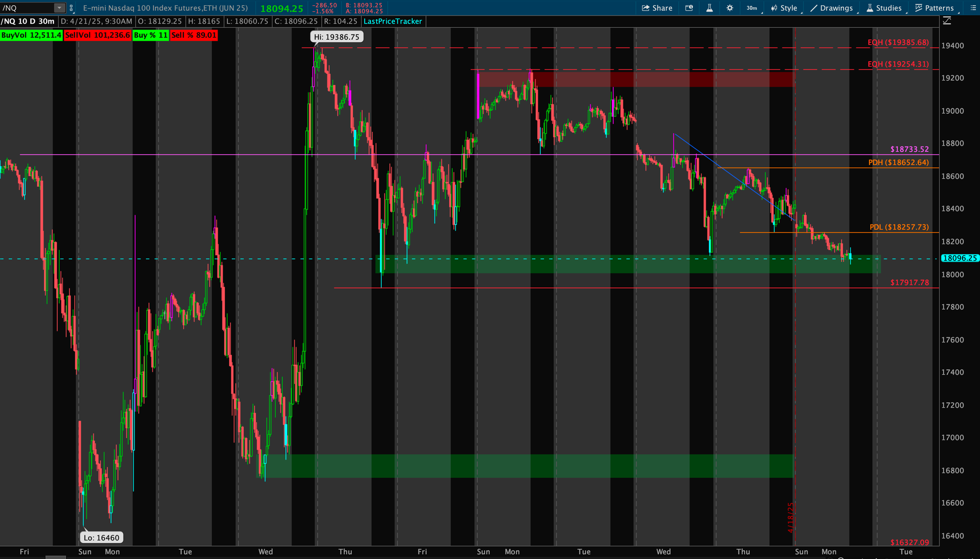Click the Share chart button
This screenshot has width=980, height=559.
(x=657, y=8)
